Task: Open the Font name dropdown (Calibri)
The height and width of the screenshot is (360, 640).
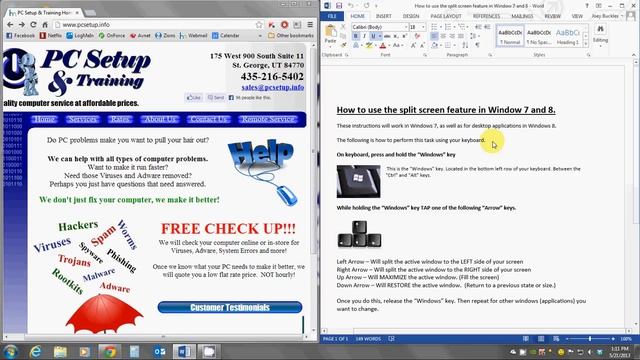Action: [406, 27]
